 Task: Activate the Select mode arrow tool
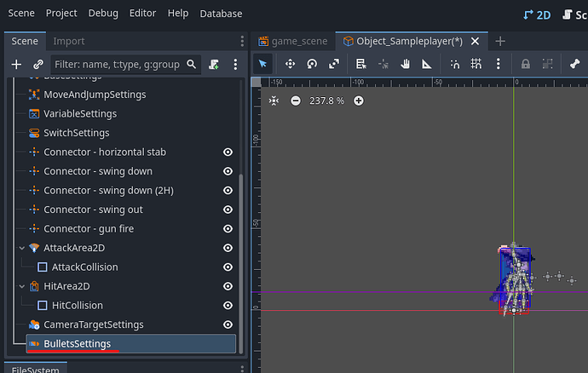pyautogui.click(x=262, y=64)
